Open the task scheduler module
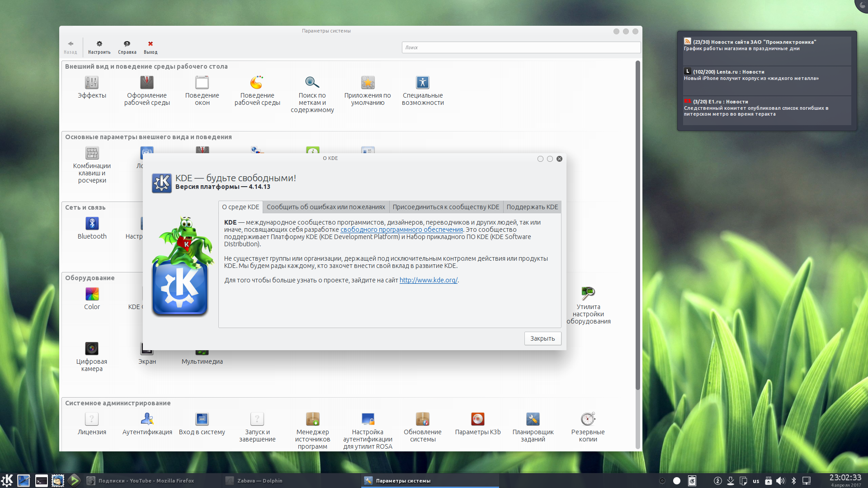 (533, 420)
